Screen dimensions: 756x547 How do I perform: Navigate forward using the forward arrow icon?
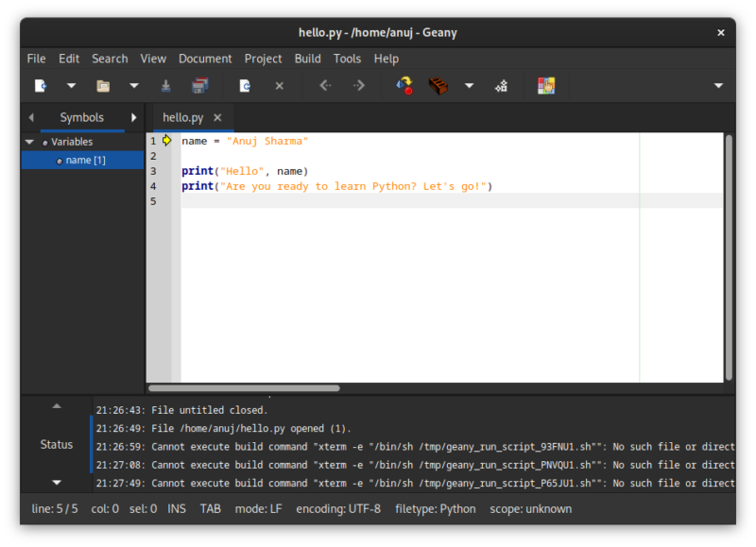click(358, 85)
